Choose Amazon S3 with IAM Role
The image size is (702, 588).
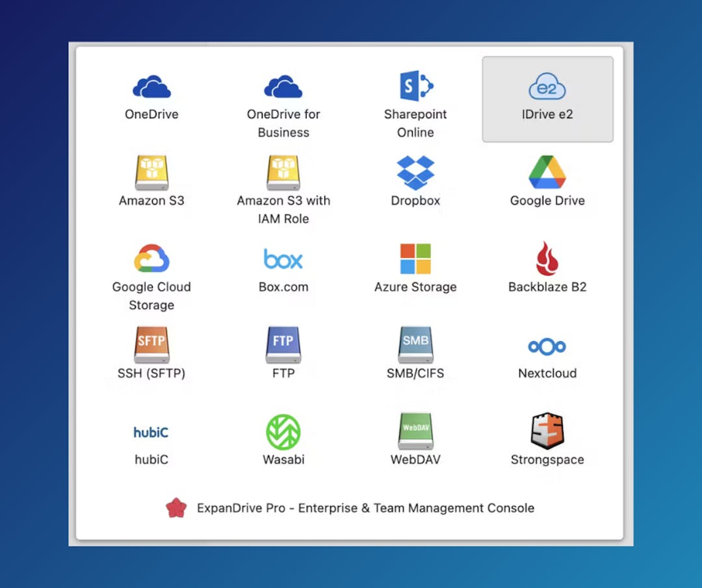[x=283, y=177]
